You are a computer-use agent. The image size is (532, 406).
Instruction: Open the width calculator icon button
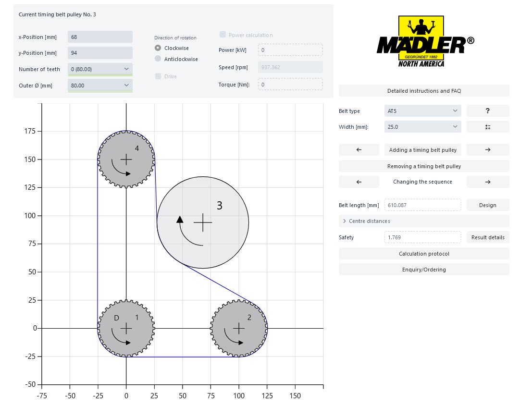pyautogui.click(x=487, y=127)
